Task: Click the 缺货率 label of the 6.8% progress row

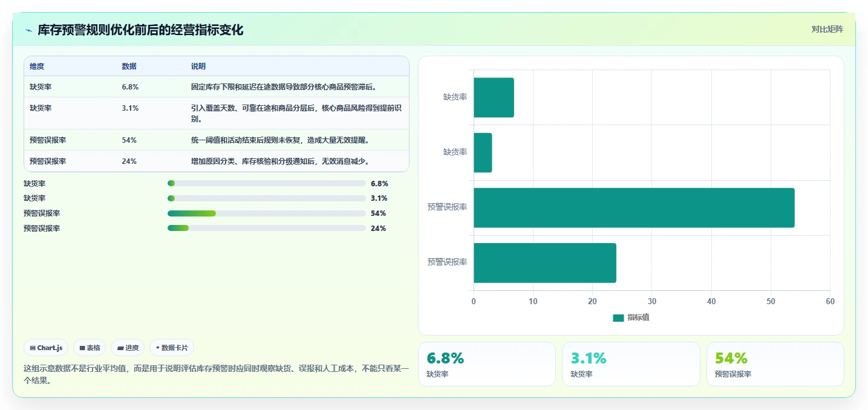Action: [x=34, y=183]
